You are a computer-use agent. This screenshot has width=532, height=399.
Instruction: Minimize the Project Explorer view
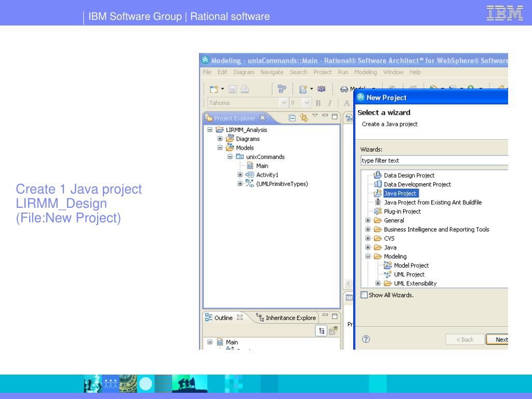coord(325,115)
